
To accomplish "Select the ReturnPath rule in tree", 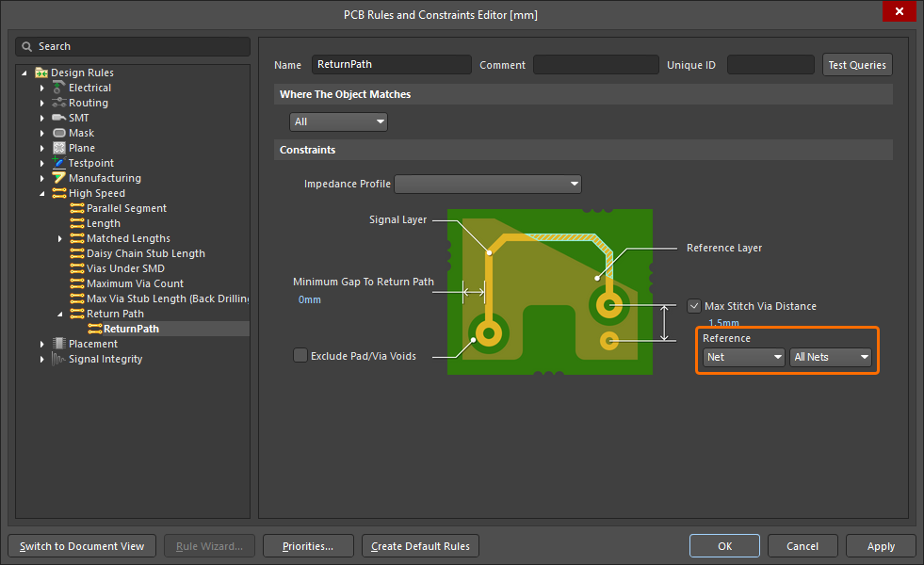I will 131,329.
